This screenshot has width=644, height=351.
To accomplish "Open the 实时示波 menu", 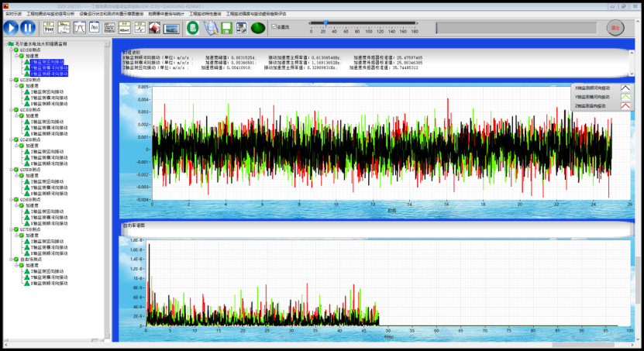I will tap(13, 14).
